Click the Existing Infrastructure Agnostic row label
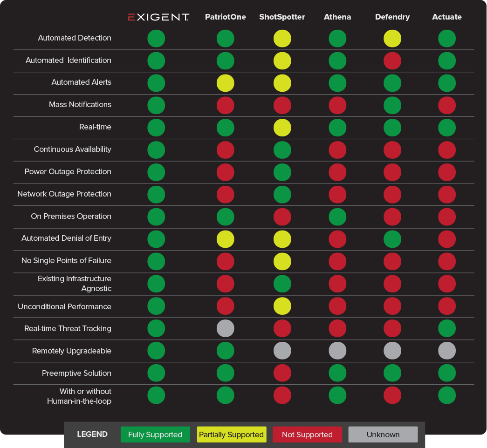Viewport: 487px width, 448px height. click(x=75, y=284)
